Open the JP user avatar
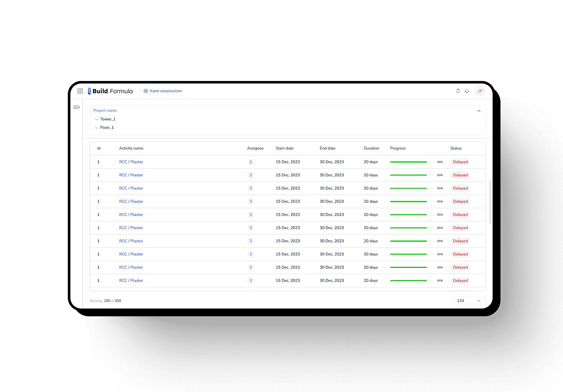563x392 pixels. 480,91
